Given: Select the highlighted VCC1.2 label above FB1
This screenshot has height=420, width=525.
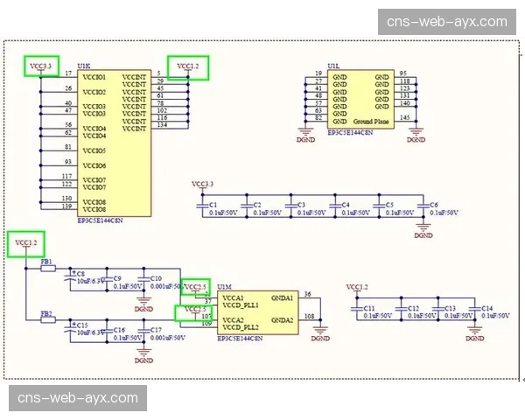Looking at the screenshot, I should point(26,243).
